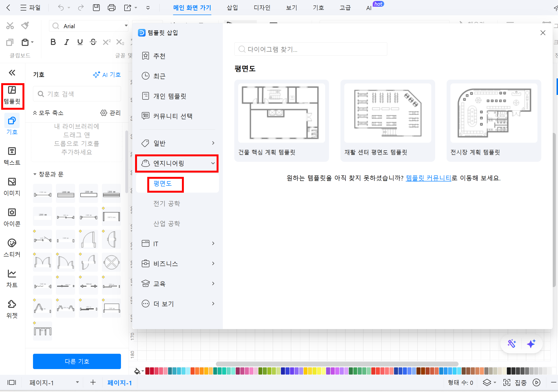Open the quick access customize dropdown
558x392 pixels.
(148, 8)
